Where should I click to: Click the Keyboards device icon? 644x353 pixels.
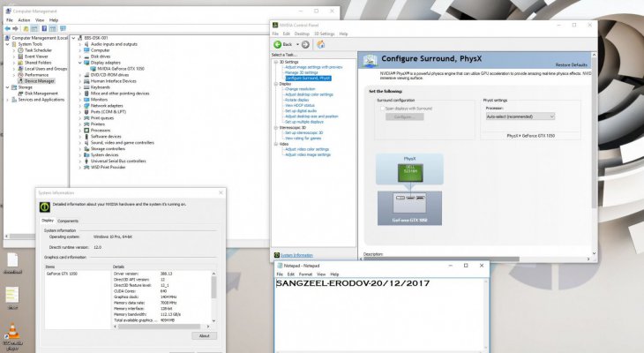86,87
